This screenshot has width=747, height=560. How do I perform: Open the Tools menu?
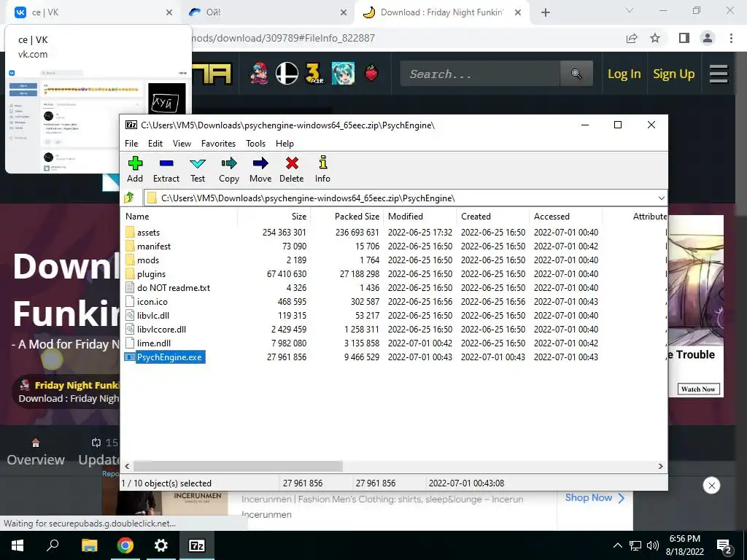pos(255,144)
